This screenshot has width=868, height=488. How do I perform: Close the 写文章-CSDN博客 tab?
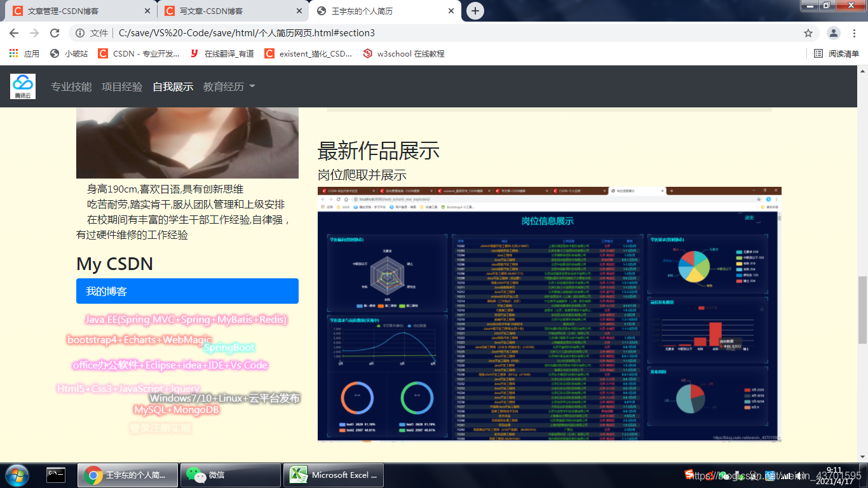click(299, 11)
